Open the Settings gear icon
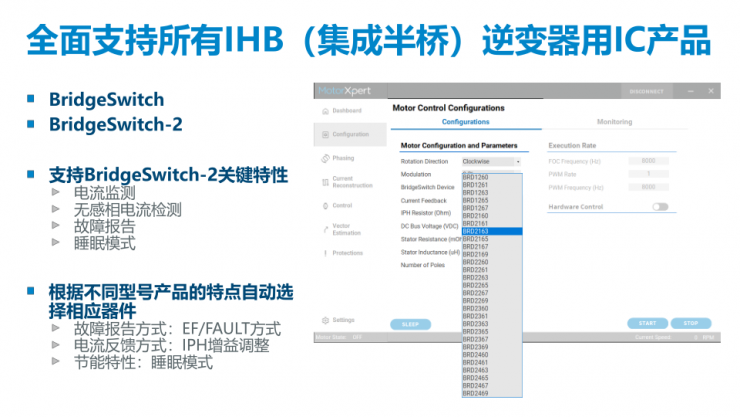Screen dimensions: 740x417 pos(324,320)
